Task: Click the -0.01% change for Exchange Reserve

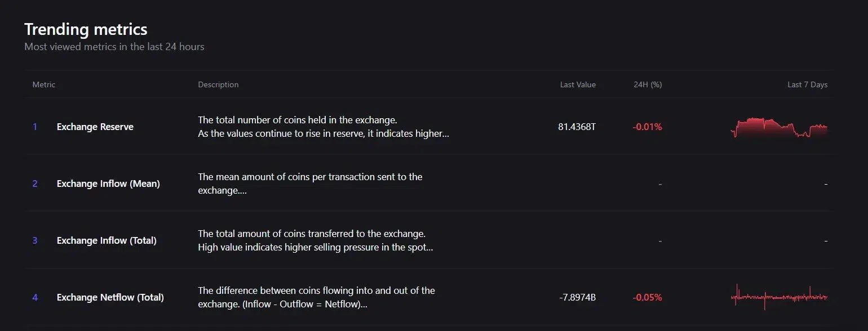Action: click(x=646, y=127)
